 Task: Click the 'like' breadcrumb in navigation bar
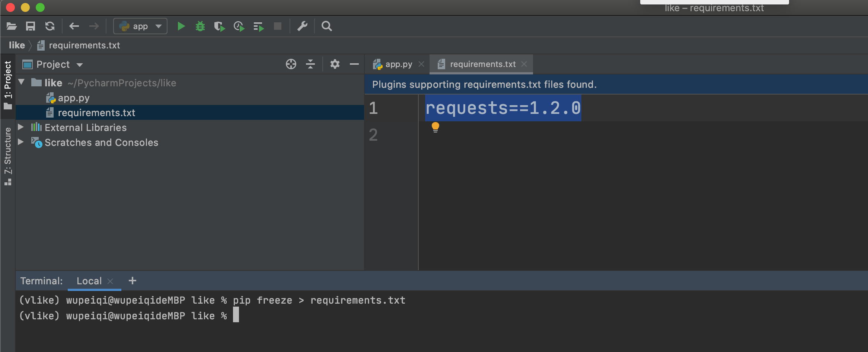pyautogui.click(x=17, y=45)
